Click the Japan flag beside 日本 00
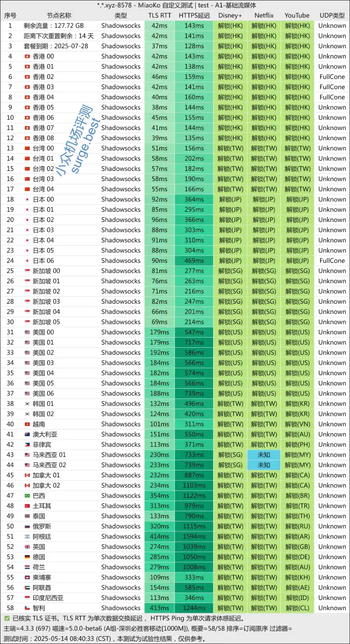The width and height of the screenshot is (350, 644). [x=27, y=199]
